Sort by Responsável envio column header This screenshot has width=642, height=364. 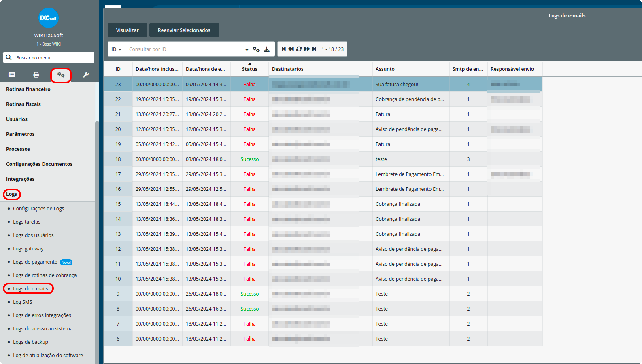coord(514,69)
